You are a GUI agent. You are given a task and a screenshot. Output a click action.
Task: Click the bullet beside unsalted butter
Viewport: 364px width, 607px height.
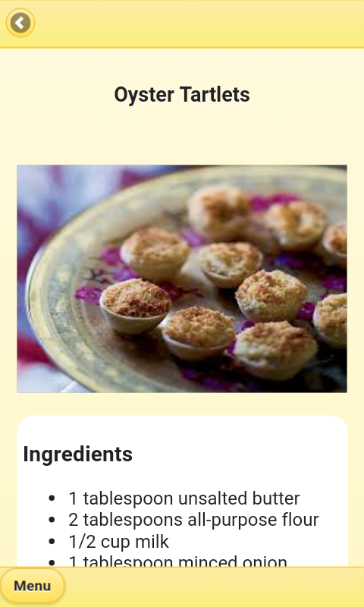[x=52, y=498]
